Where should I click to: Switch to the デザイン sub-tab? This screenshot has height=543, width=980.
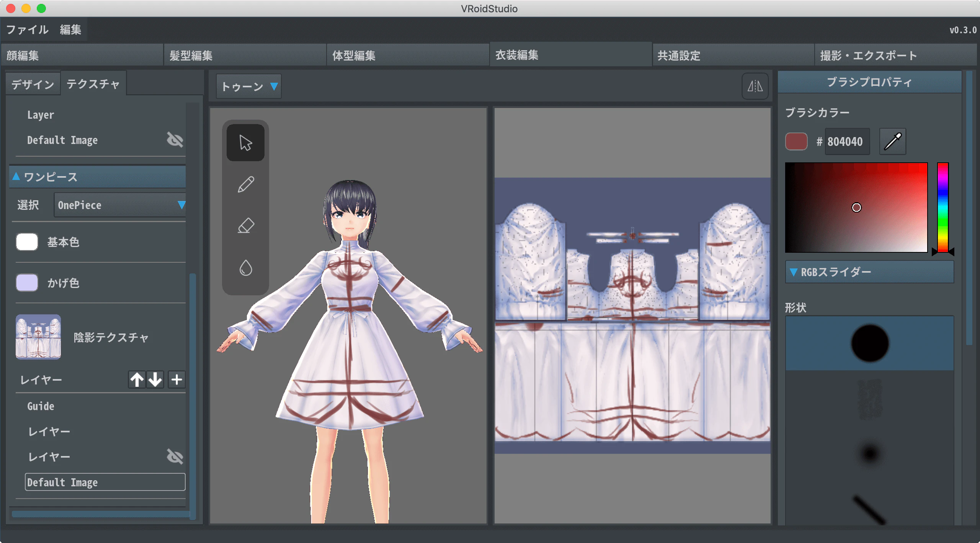coord(33,84)
